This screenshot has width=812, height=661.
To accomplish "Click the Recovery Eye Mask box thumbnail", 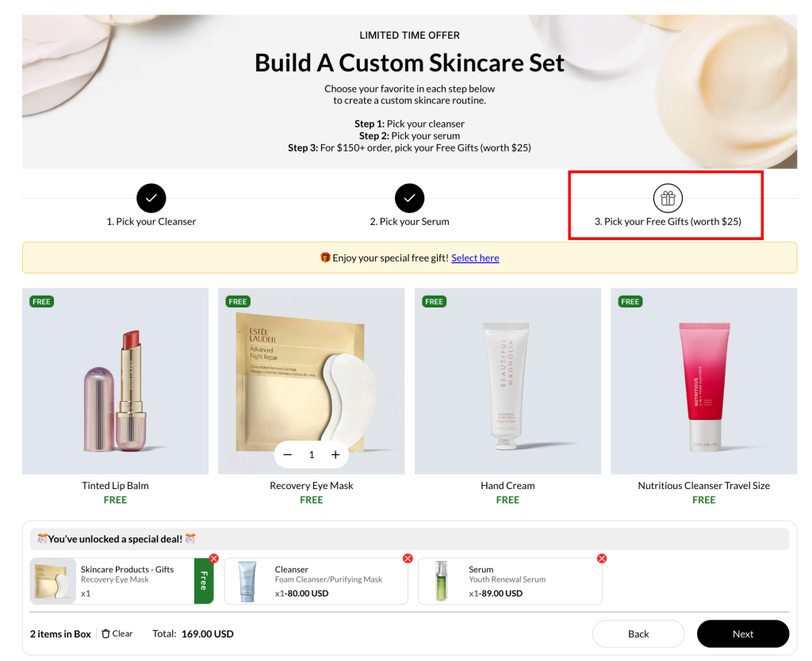I will [54, 582].
